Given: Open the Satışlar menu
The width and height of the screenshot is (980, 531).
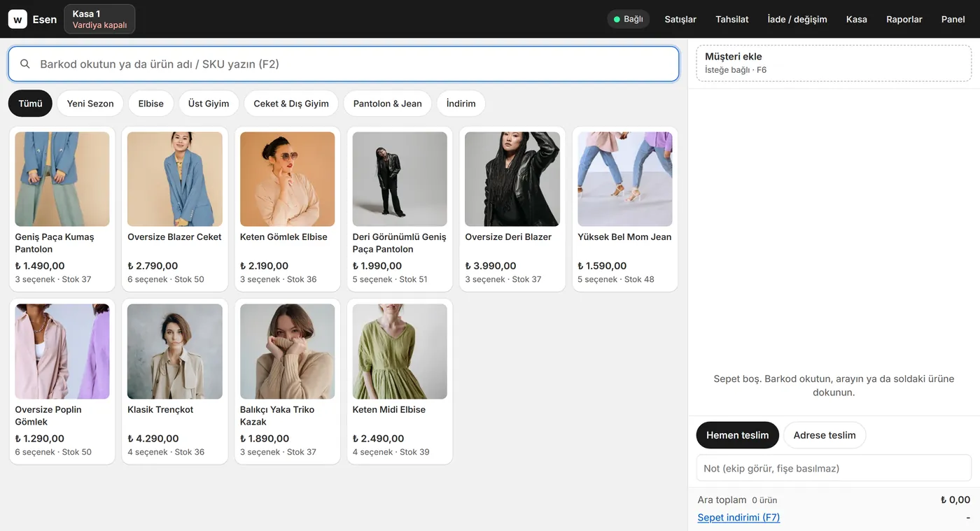Looking at the screenshot, I should coord(680,19).
